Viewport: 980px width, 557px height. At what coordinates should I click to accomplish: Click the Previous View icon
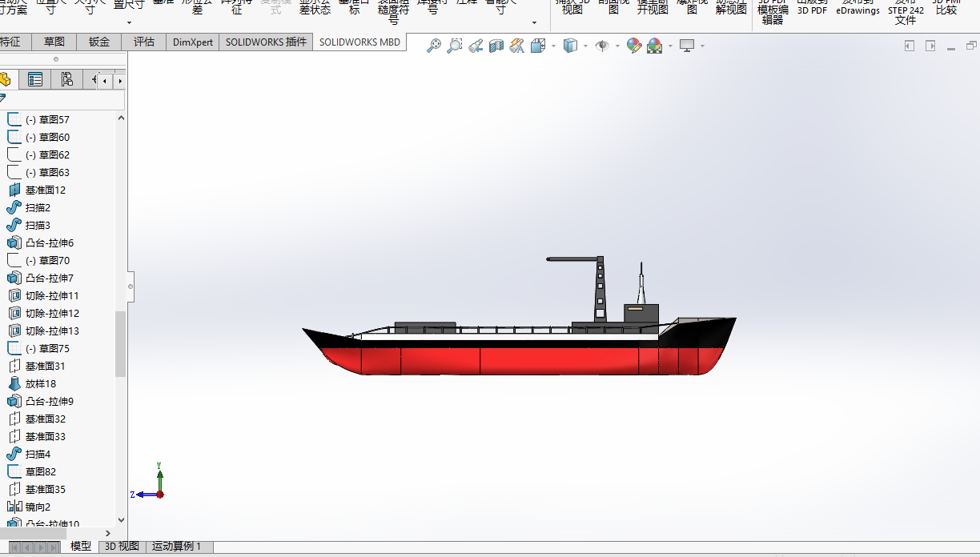[x=476, y=46]
